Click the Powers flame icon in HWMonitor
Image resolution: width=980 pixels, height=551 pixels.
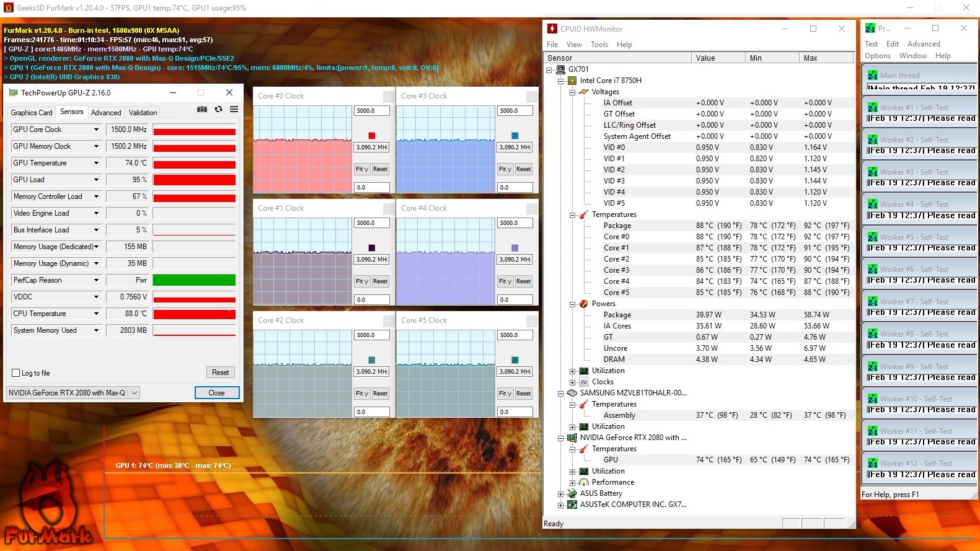coord(584,304)
